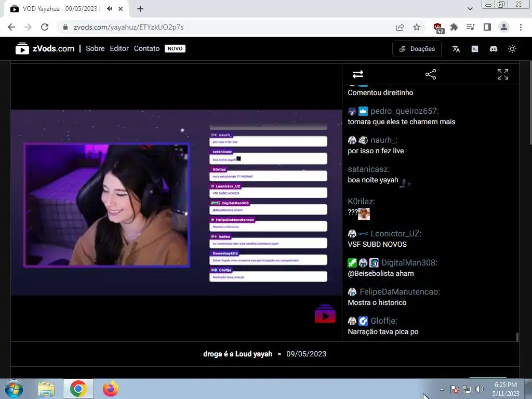Open the Windows Start menu
Image resolution: width=532 pixels, height=399 pixels.
(x=14, y=389)
